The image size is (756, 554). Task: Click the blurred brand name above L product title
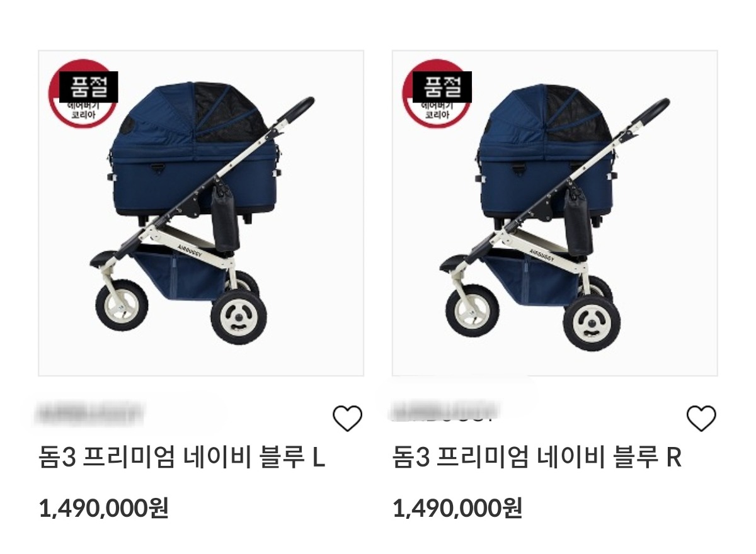point(90,413)
